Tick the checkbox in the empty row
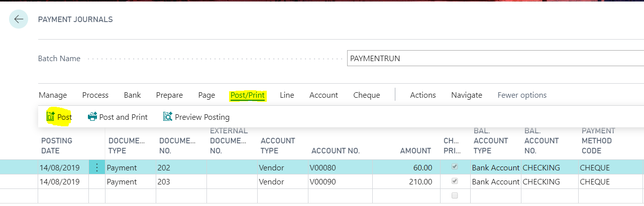Image resolution: width=644 pixels, height=206 pixels. click(455, 196)
